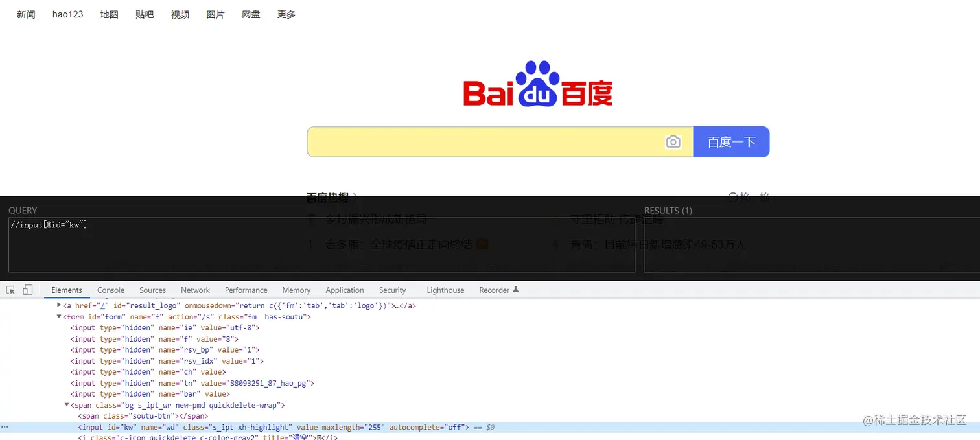Click the 百度一下 search button
The width and height of the screenshot is (980, 440).
(731, 142)
